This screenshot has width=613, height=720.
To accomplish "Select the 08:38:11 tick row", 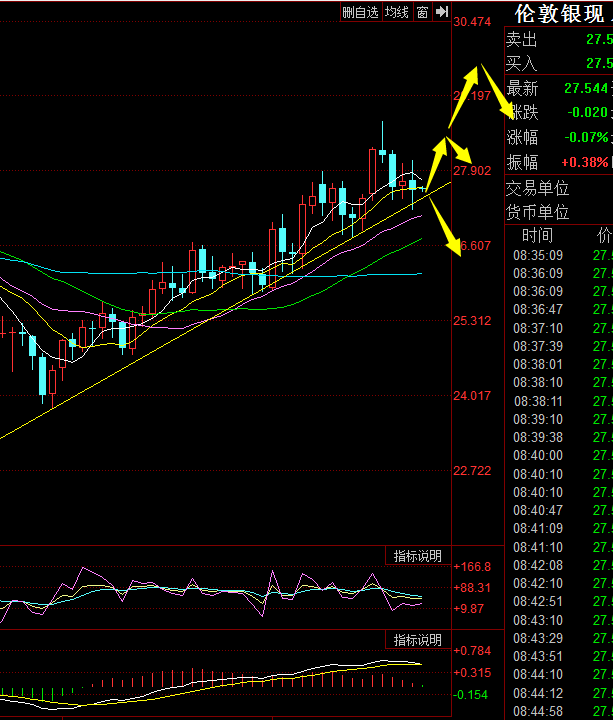I will click(x=563, y=401).
